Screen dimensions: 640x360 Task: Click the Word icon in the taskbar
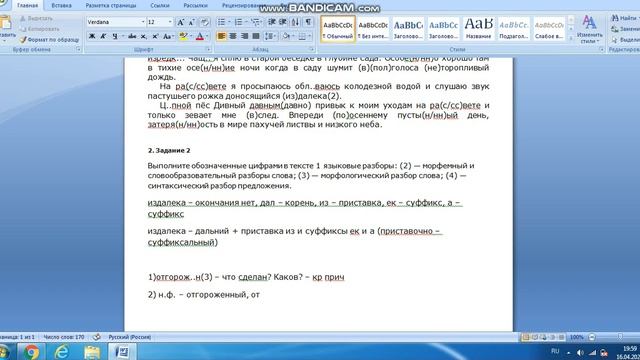121,352
